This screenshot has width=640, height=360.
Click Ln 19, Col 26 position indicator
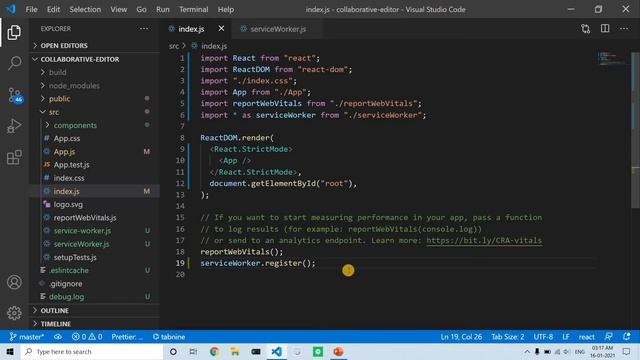461,337
